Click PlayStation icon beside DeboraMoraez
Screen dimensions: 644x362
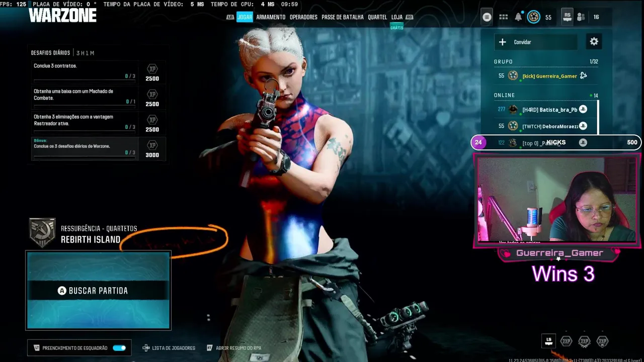pos(583,126)
